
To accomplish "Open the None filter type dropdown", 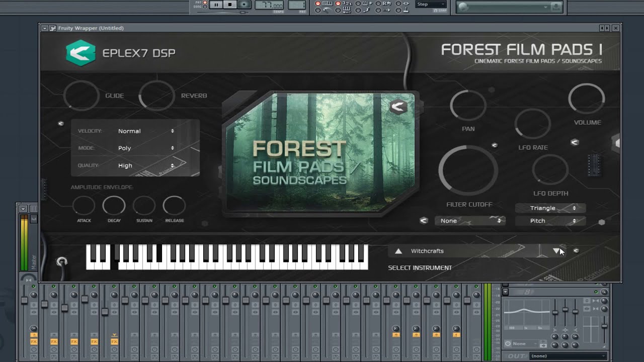I will coord(470,221).
